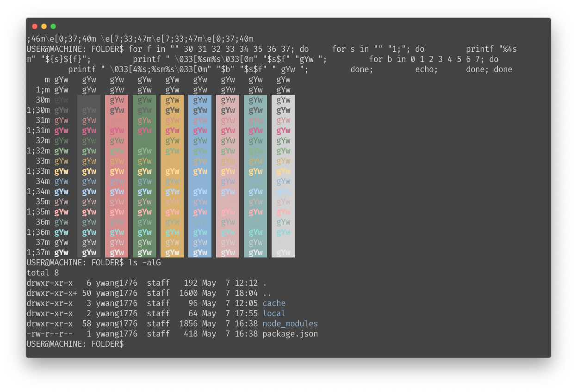
Task: Click 'ywang1776' owner in cache row
Action: point(117,303)
